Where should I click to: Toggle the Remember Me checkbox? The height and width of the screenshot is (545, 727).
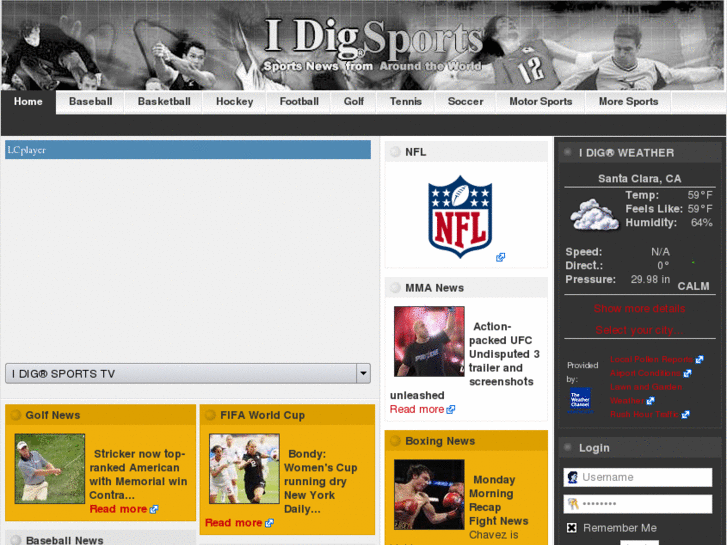572,528
